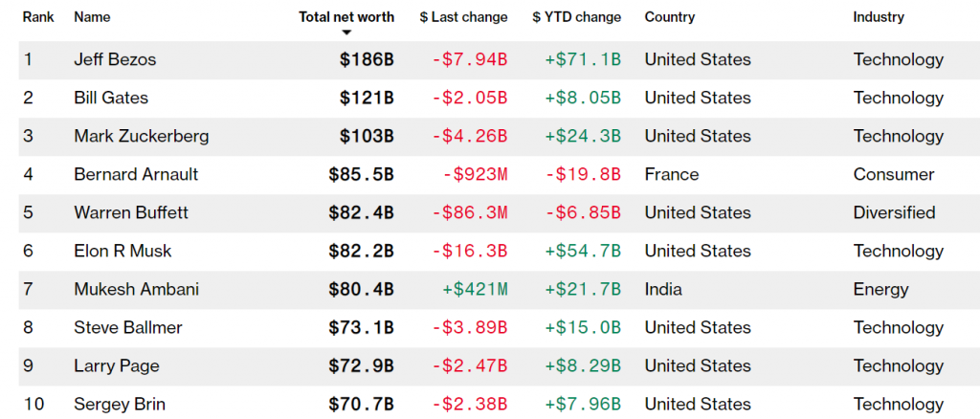Open Larry Page's profile
Image resolution: width=980 pixels, height=419 pixels.
[x=117, y=365]
